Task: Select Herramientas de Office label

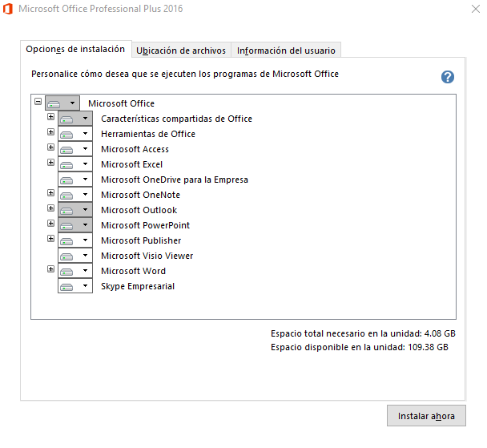Action: click(x=148, y=134)
